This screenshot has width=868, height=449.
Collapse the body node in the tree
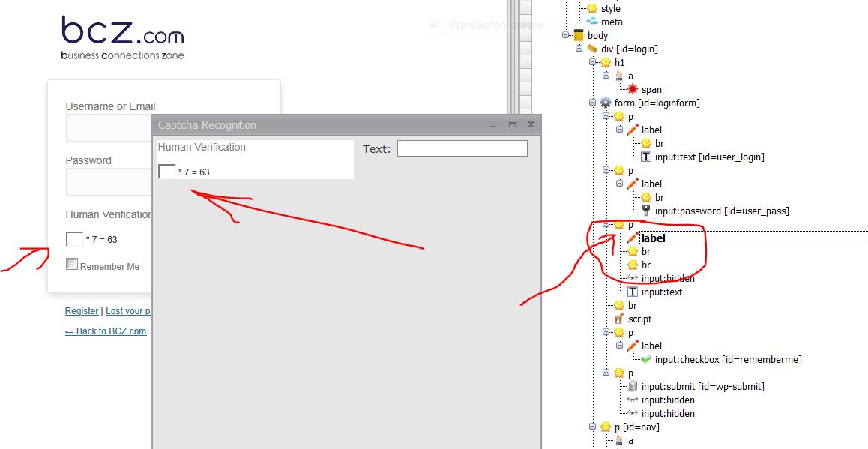point(566,35)
